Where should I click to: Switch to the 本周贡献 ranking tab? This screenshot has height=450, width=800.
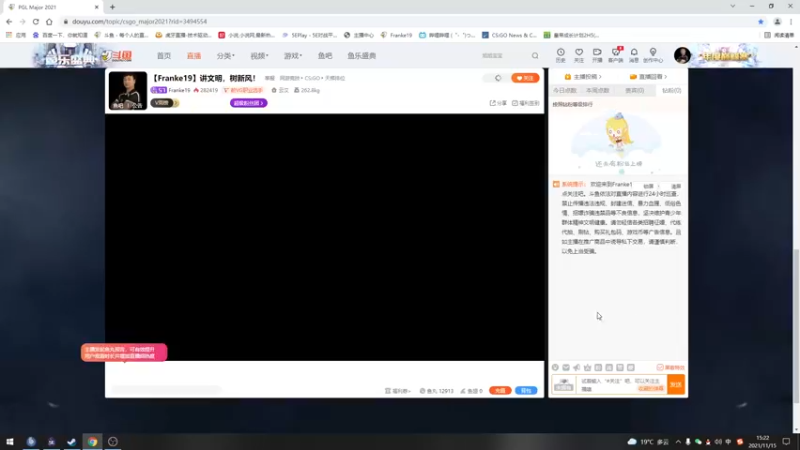[597, 90]
